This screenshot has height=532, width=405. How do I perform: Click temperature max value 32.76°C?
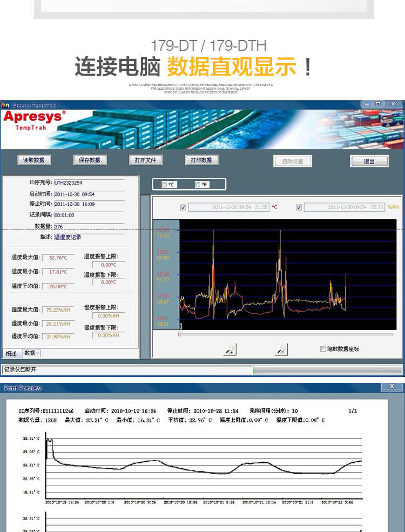[58, 258]
